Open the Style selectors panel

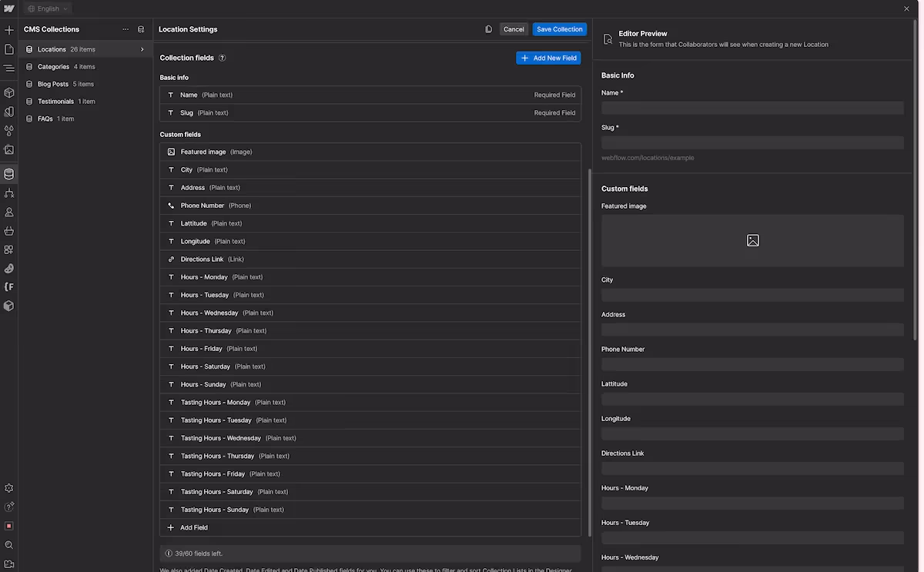(9, 112)
